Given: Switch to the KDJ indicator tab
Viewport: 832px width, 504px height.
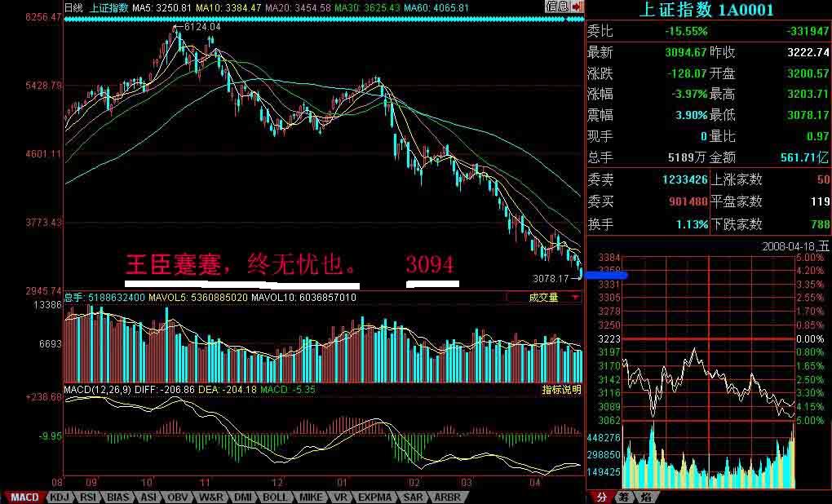Looking at the screenshot, I should [60, 497].
